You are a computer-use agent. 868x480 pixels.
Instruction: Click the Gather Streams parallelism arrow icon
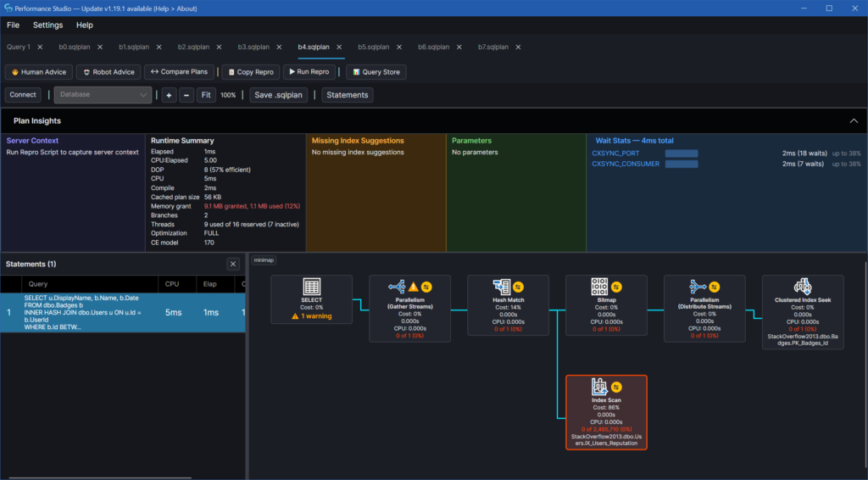pos(397,287)
